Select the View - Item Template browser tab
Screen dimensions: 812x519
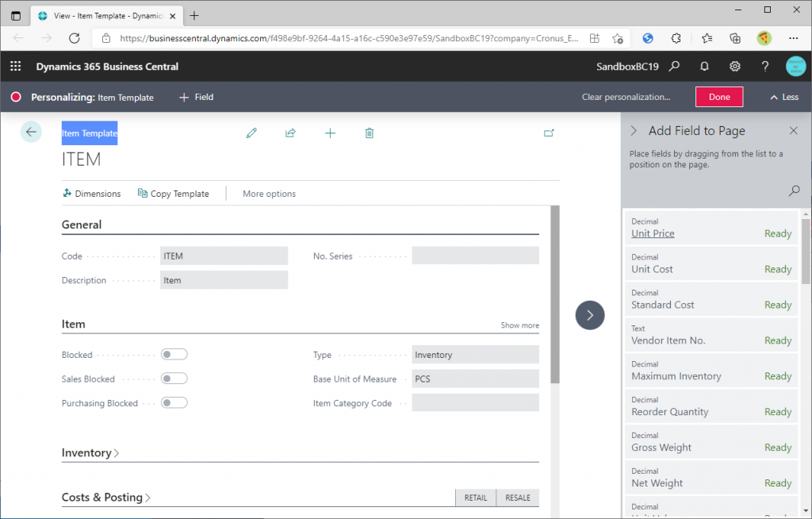108,16
